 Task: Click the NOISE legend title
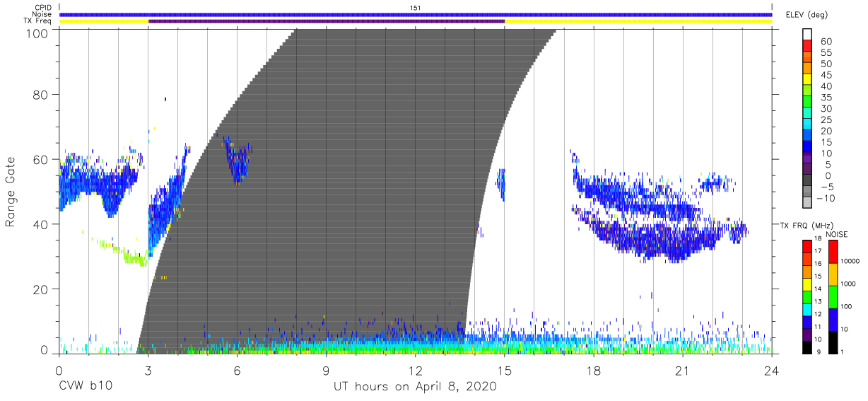(x=837, y=234)
